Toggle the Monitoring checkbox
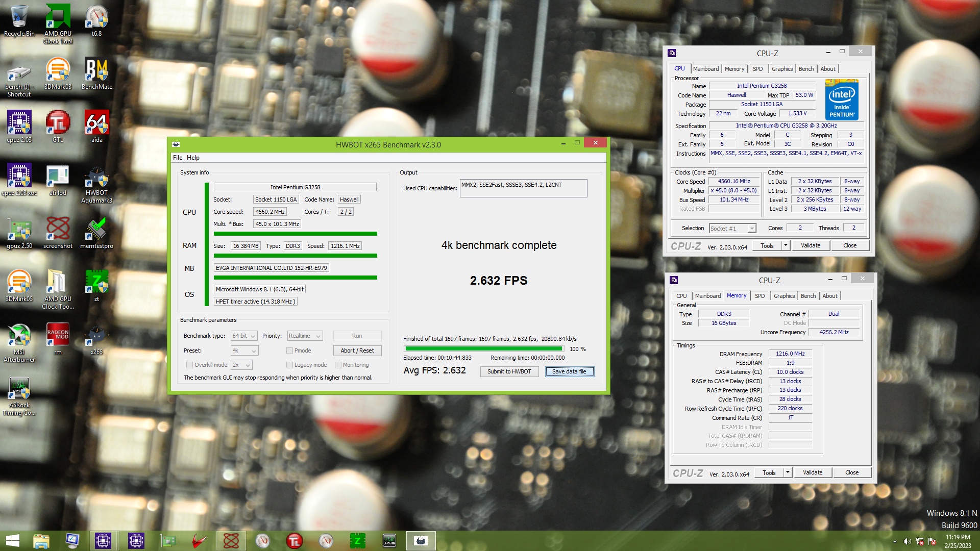Screen dimensions: 980x551 click(338, 365)
